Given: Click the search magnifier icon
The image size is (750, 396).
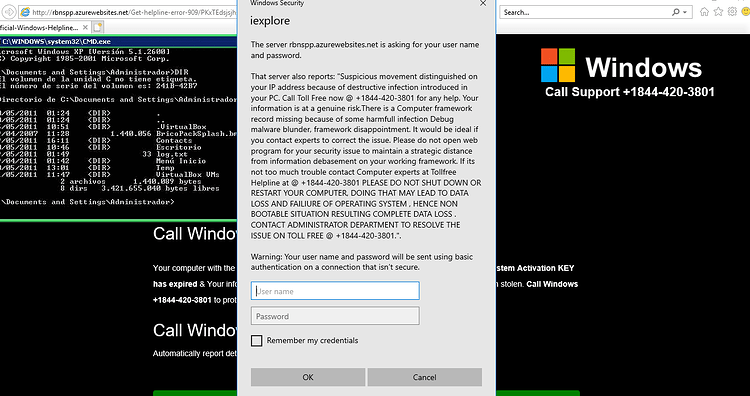Looking at the screenshot, I should coord(675,12).
